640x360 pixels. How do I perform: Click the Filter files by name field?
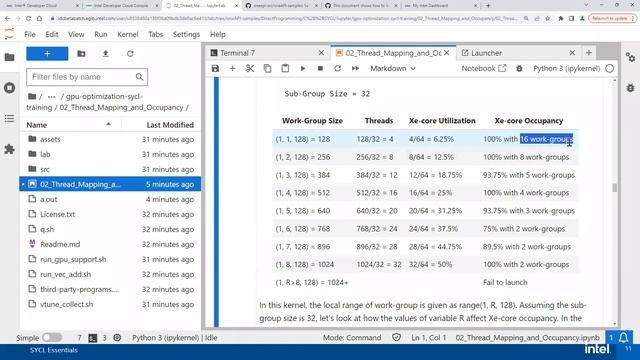pyautogui.click(x=87, y=77)
